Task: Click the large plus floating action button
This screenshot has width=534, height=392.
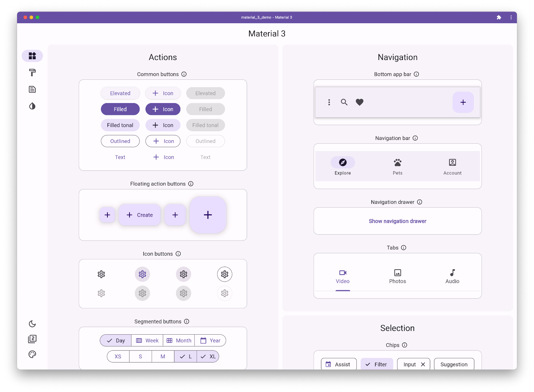Action: point(208,215)
